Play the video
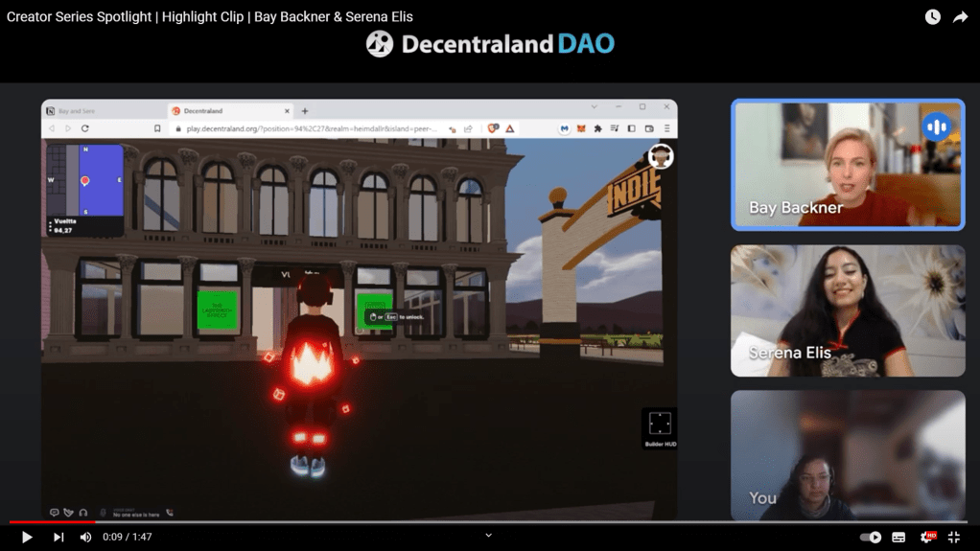 pyautogui.click(x=27, y=538)
